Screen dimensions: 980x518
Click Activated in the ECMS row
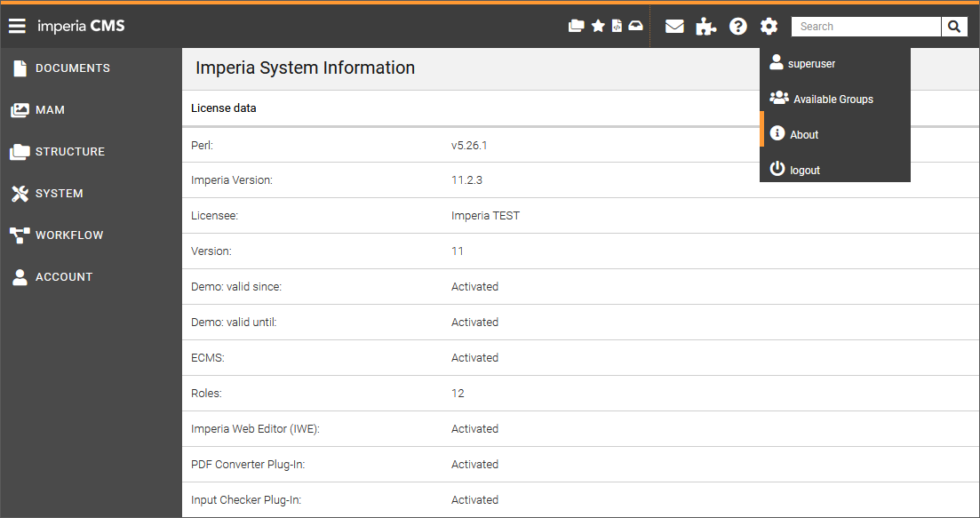pyautogui.click(x=475, y=357)
